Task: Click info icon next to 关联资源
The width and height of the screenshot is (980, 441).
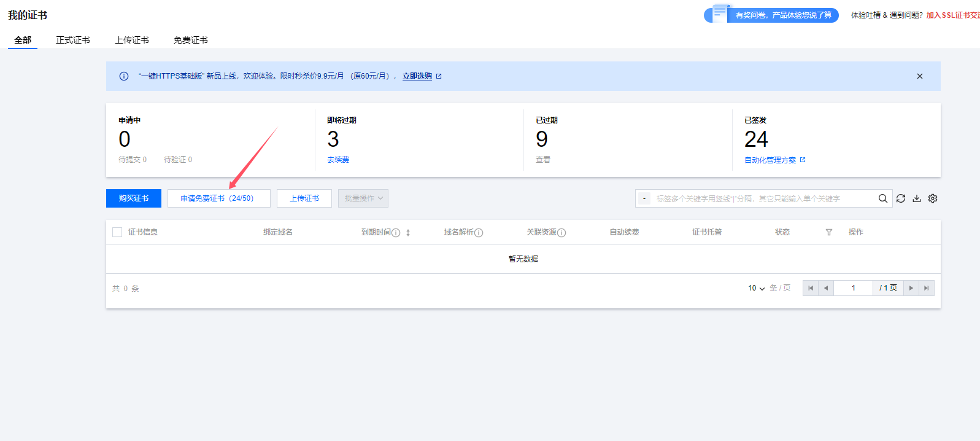Action: click(x=561, y=233)
